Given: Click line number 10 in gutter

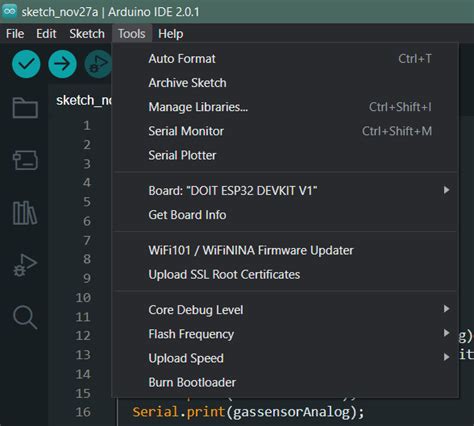Looking at the screenshot, I should coord(83,297).
